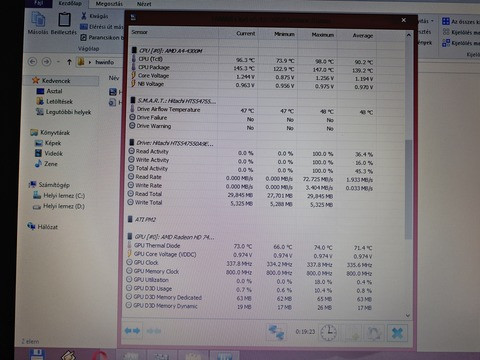Click the hwinfo folder in address bar
The width and height of the screenshot is (480, 360).
click(x=104, y=62)
